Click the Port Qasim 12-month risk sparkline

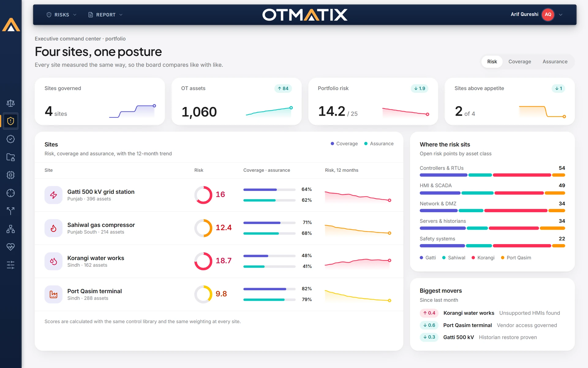click(x=358, y=296)
